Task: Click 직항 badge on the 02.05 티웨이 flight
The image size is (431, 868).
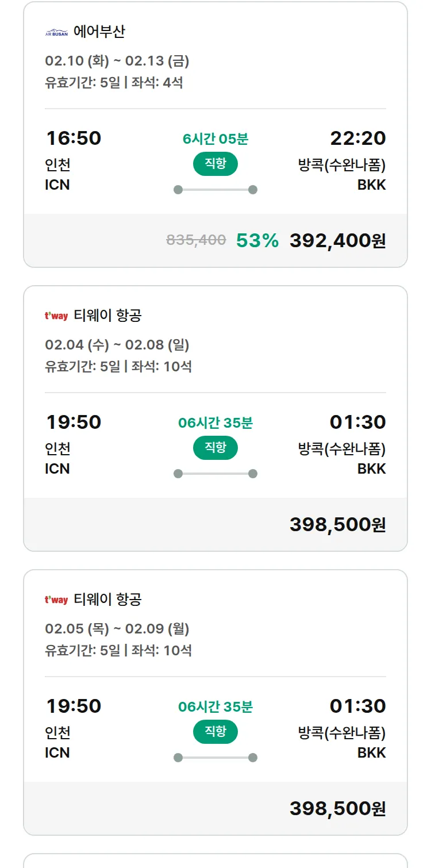Action: tap(215, 732)
